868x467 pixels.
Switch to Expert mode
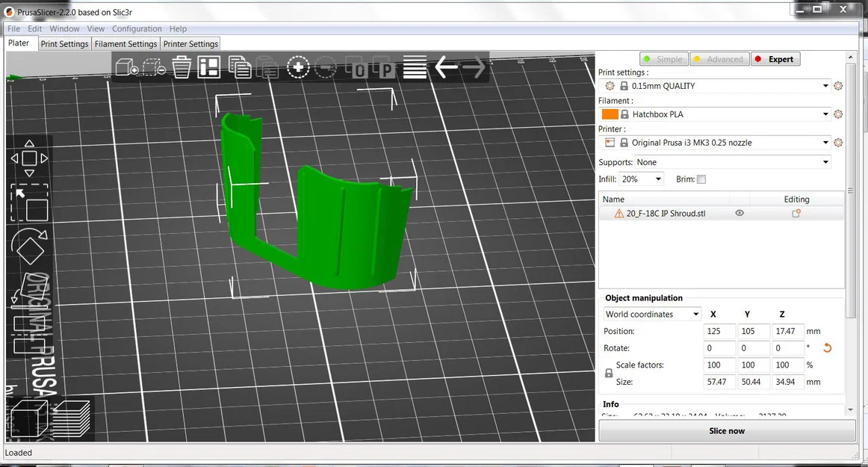[775, 59]
